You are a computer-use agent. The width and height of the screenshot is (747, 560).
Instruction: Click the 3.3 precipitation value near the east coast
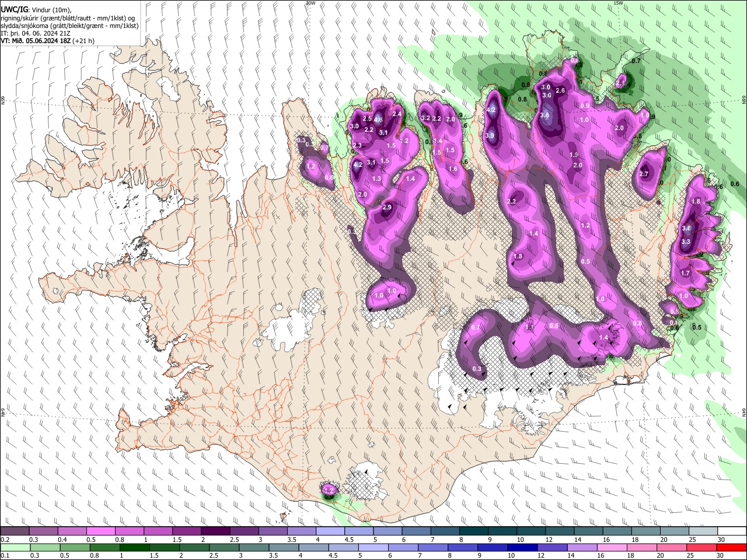tap(686, 242)
